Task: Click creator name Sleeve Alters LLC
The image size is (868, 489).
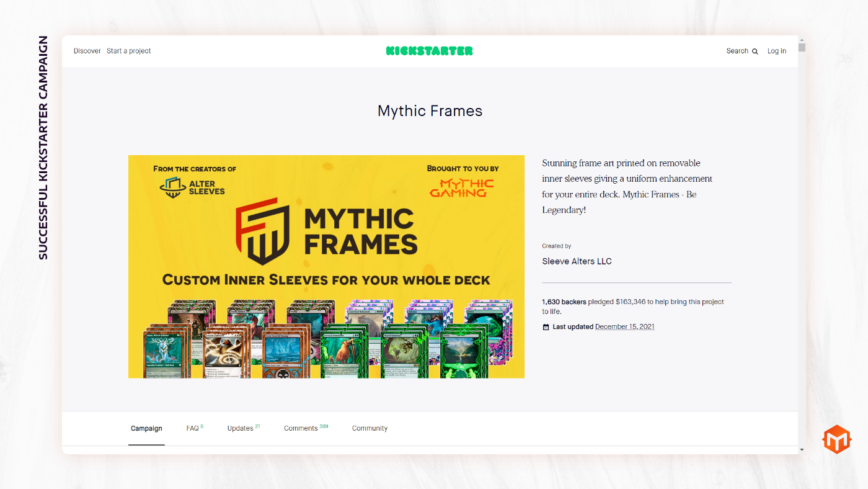Action: tap(577, 261)
